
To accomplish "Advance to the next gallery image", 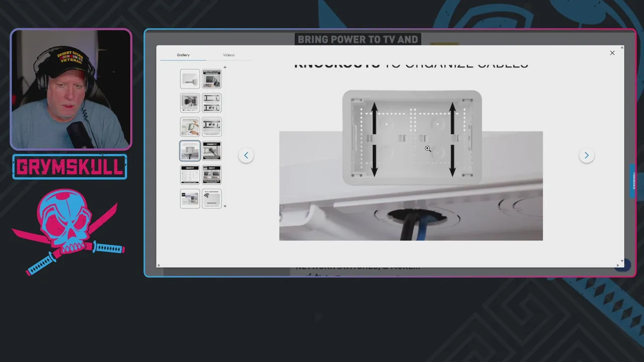I will (x=586, y=155).
